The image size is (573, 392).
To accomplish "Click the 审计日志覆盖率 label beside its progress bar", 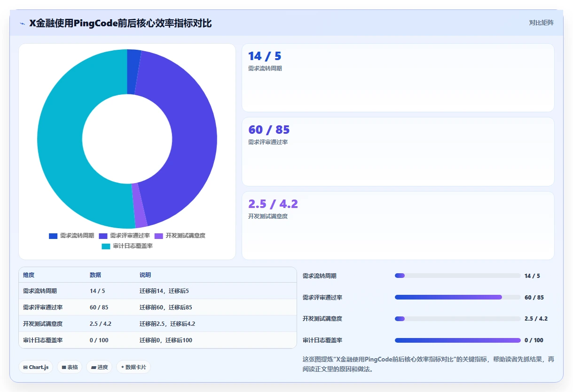I will point(322,340).
